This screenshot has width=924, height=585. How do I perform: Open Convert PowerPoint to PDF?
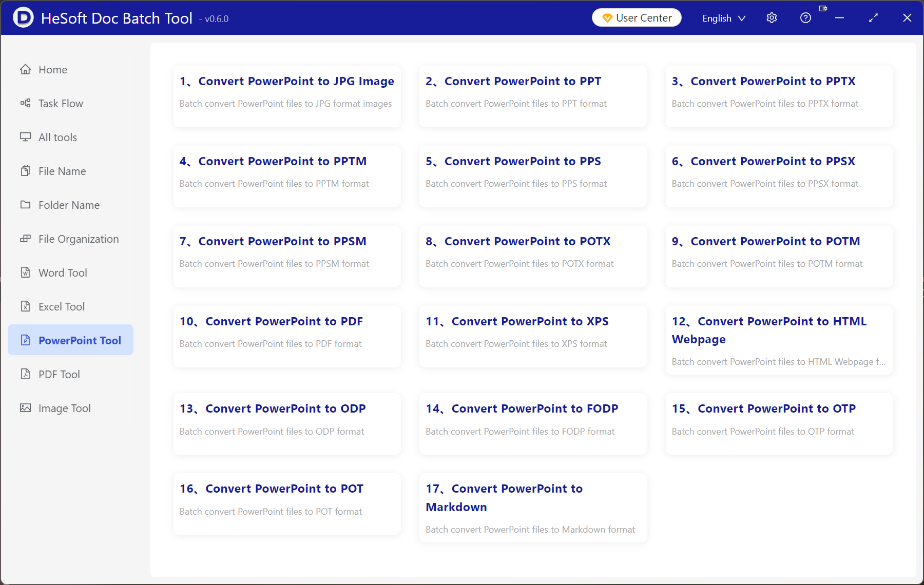click(287, 337)
